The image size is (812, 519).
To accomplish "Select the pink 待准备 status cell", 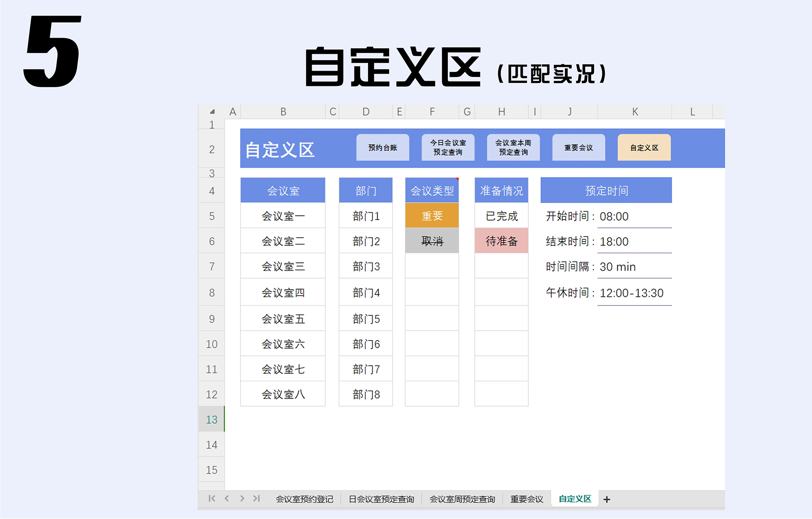I will 501,241.
